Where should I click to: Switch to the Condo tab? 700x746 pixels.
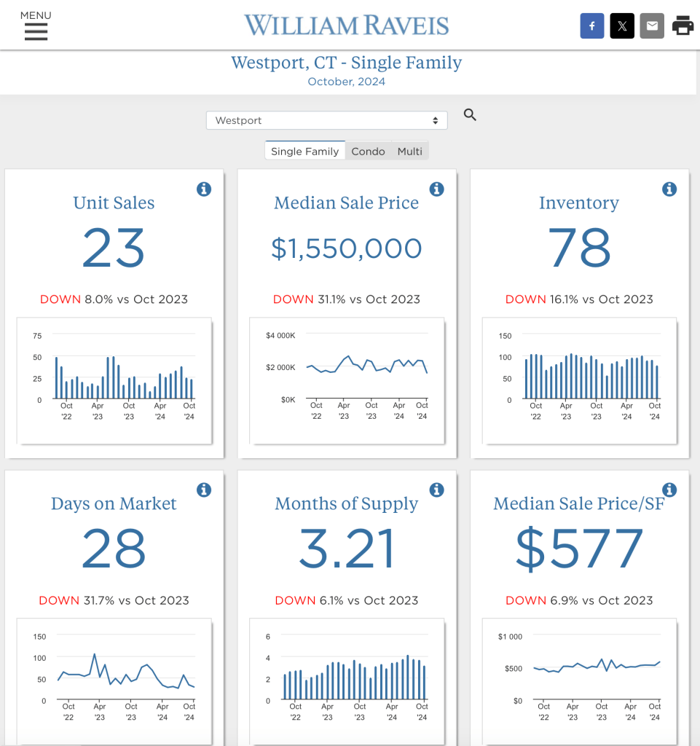coord(368,151)
